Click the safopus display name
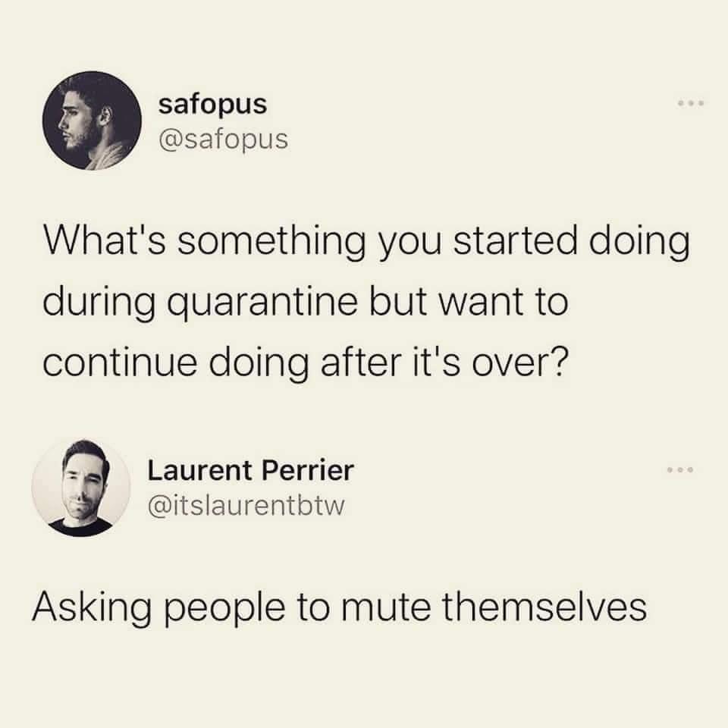 pos(212,104)
